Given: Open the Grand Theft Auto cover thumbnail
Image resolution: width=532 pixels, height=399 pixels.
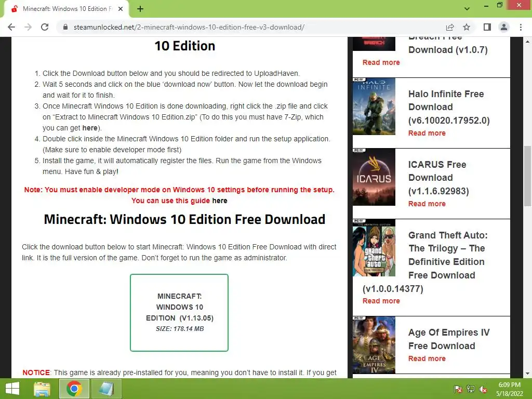Looking at the screenshot, I should click(x=374, y=248).
